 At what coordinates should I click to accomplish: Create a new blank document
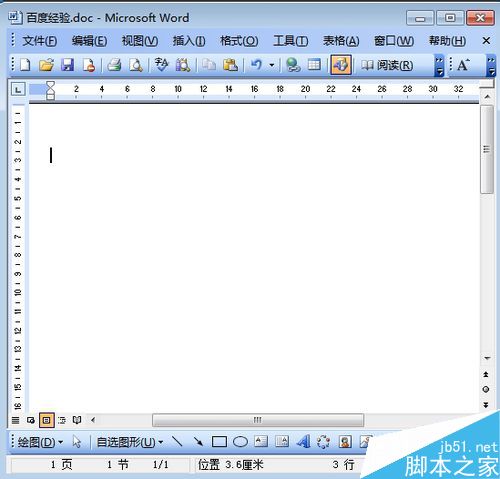coord(25,65)
